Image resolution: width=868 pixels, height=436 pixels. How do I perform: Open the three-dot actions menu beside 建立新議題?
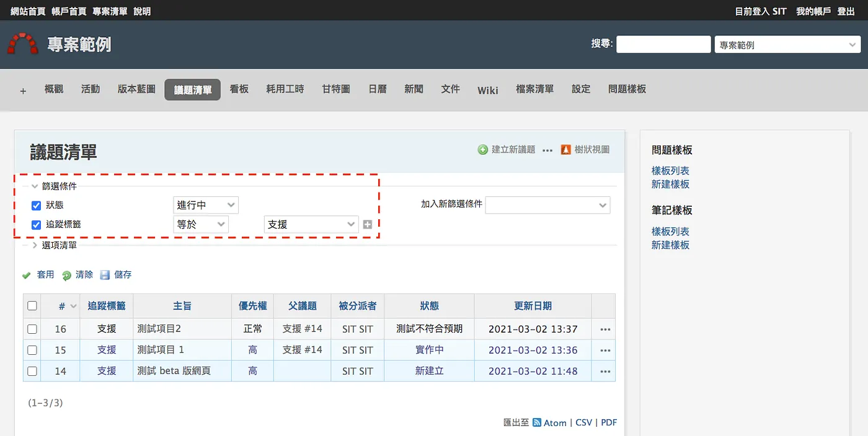[547, 150]
